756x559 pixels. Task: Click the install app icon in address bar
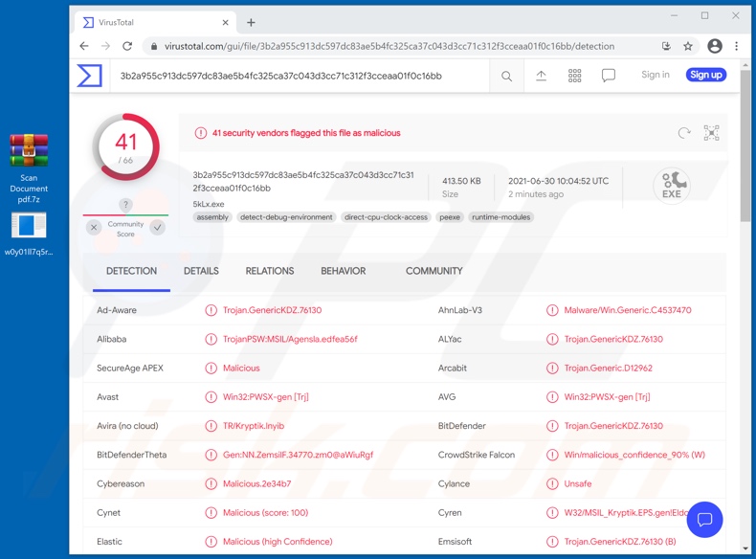click(666, 46)
